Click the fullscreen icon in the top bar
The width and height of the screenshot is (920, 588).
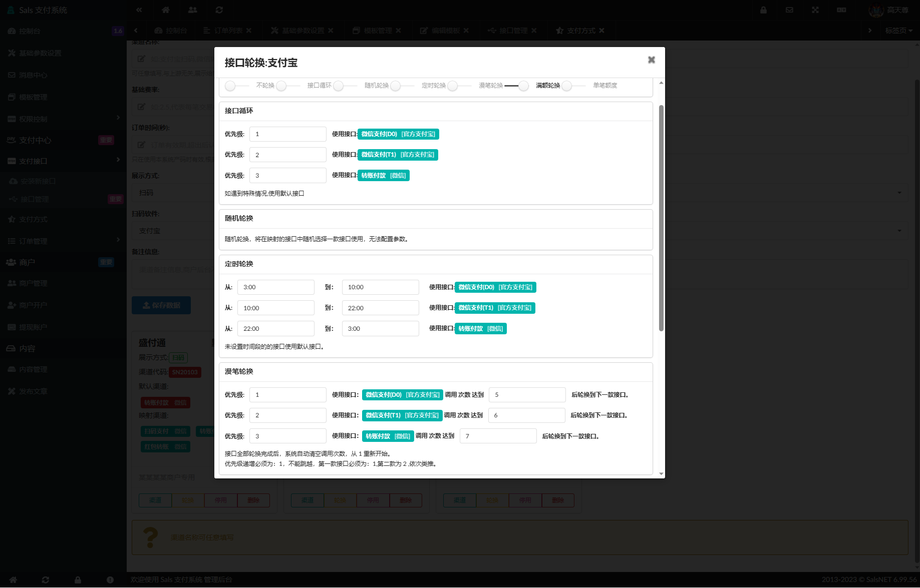815,10
